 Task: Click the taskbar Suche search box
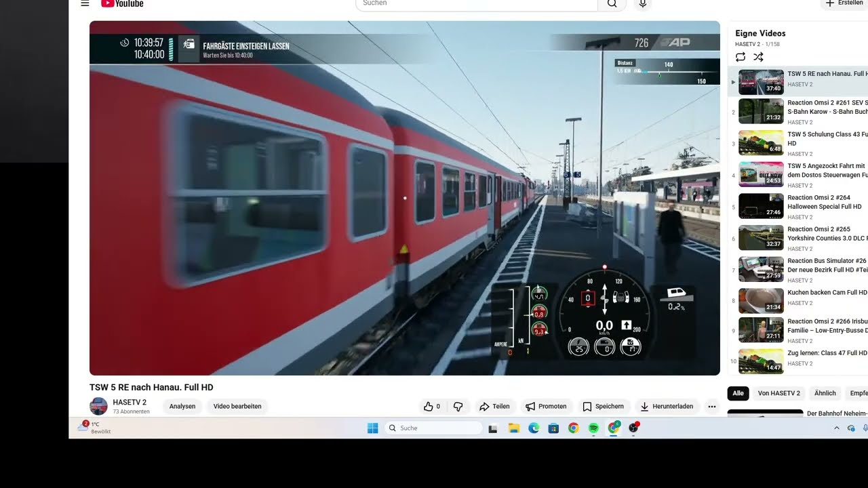pyautogui.click(x=433, y=428)
